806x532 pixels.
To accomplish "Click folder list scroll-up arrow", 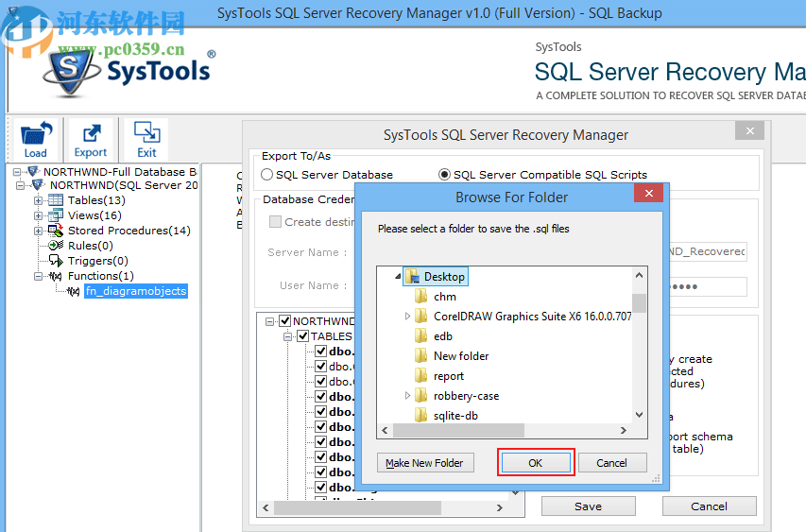I will (x=639, y=275).
